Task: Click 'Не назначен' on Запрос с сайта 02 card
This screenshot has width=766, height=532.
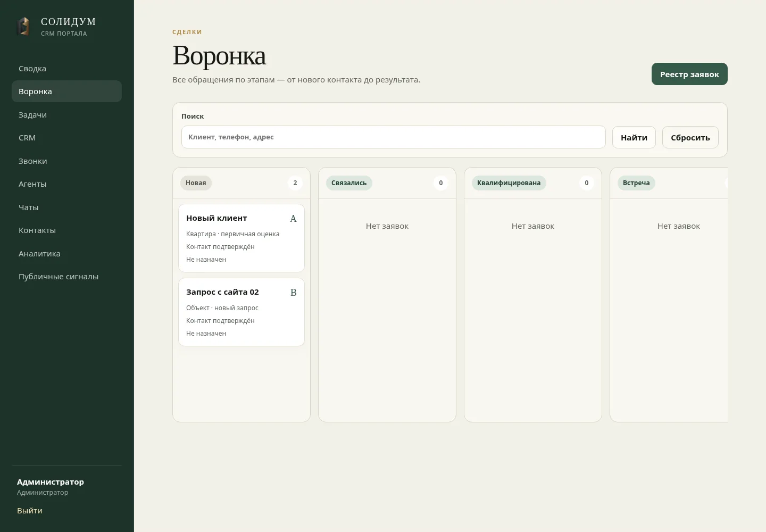Action: click(x=206, y=334)
